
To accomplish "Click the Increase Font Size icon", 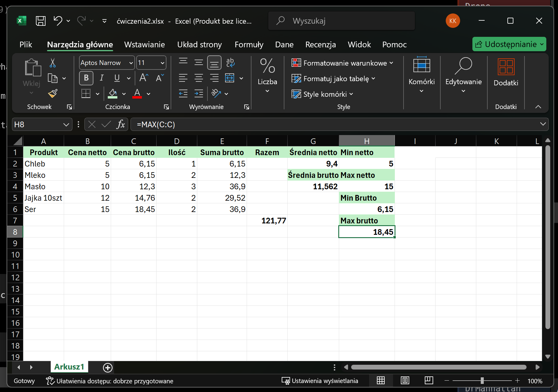I will click(x=144, y=78).
